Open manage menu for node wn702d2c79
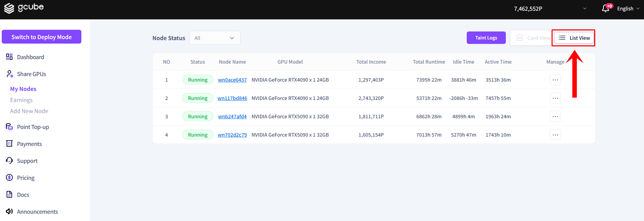 [555, 135]
